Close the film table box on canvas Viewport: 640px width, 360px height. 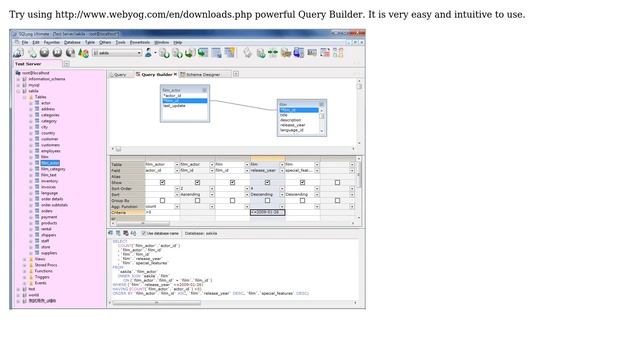[321, 104]
